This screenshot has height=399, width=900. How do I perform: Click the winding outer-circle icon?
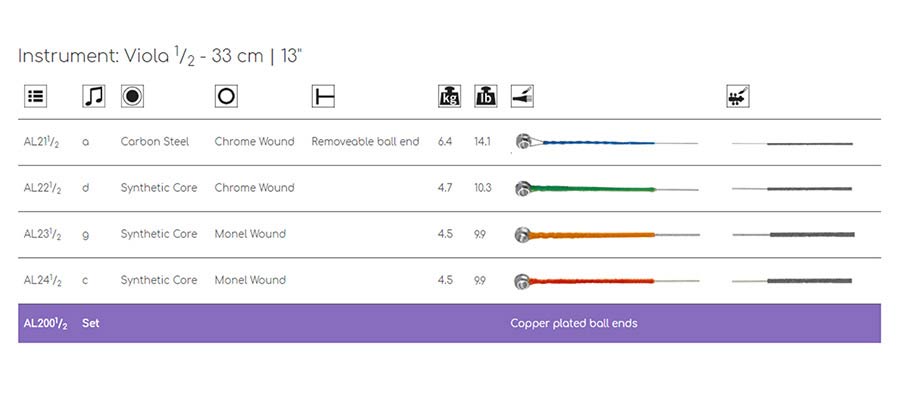(x=226, y=96)
